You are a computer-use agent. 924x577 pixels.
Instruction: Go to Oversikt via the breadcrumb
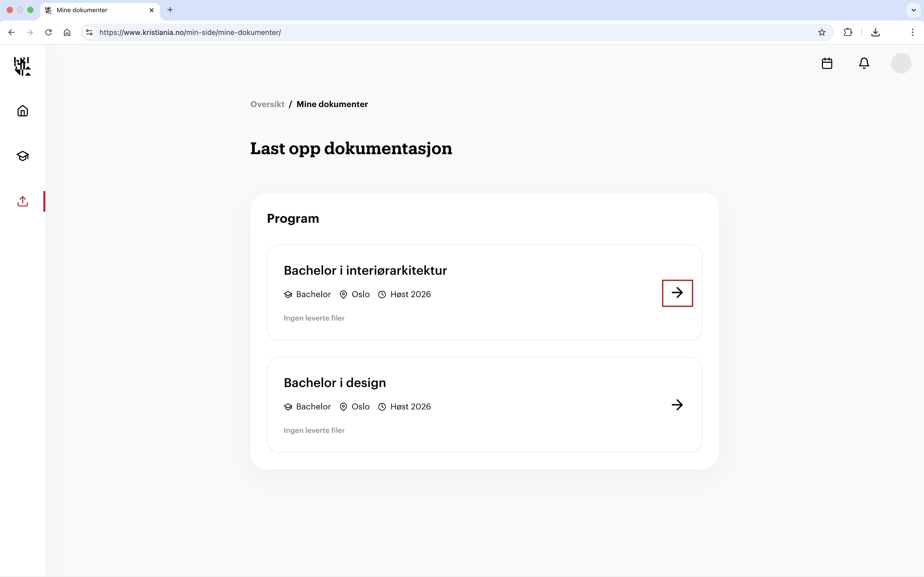coord(267,104)
